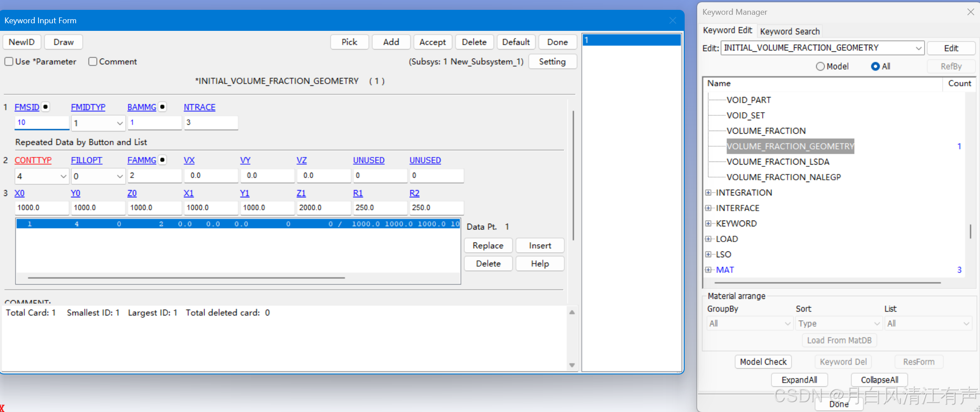
Task: Click the X0 value field
Action: (42, 208)
